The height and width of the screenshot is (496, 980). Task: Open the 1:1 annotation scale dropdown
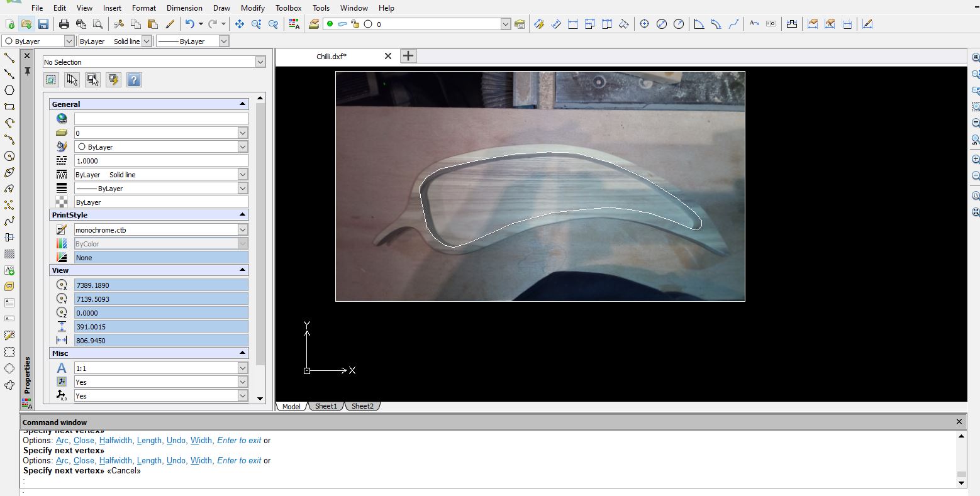tap(243, 368)
